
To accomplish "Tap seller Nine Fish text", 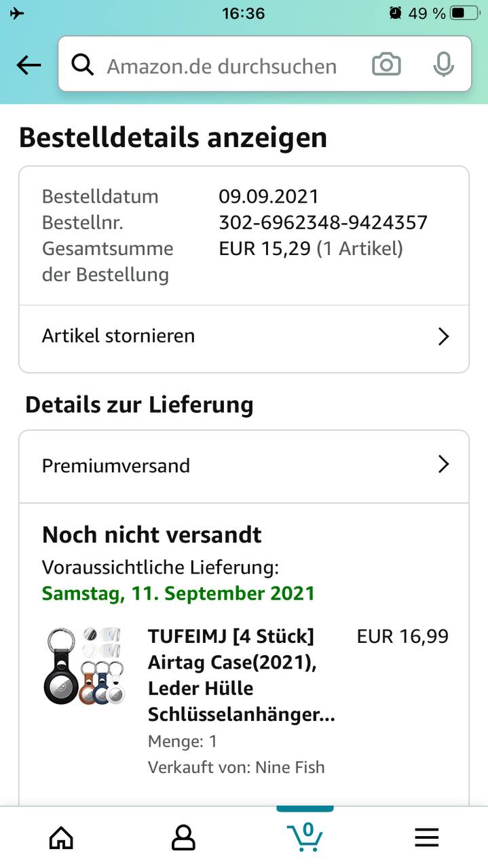I will pos(290,767).
